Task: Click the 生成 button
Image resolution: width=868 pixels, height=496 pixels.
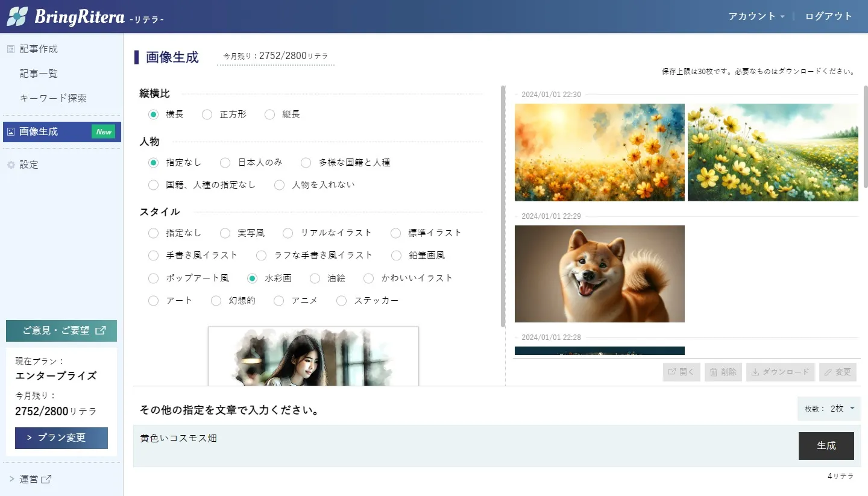Action: (x=826, y=446)
